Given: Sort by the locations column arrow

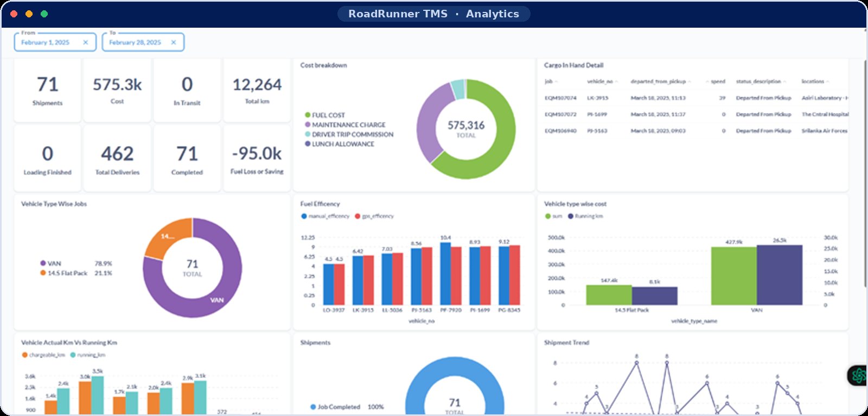Looking at the screenshot, I should click(x=828, y=82).
